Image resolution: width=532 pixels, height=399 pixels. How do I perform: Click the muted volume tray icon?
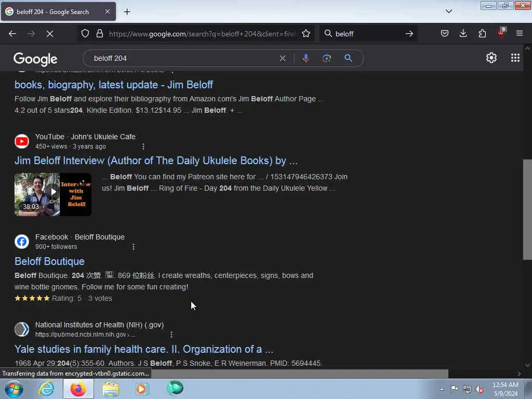(480, 389)
